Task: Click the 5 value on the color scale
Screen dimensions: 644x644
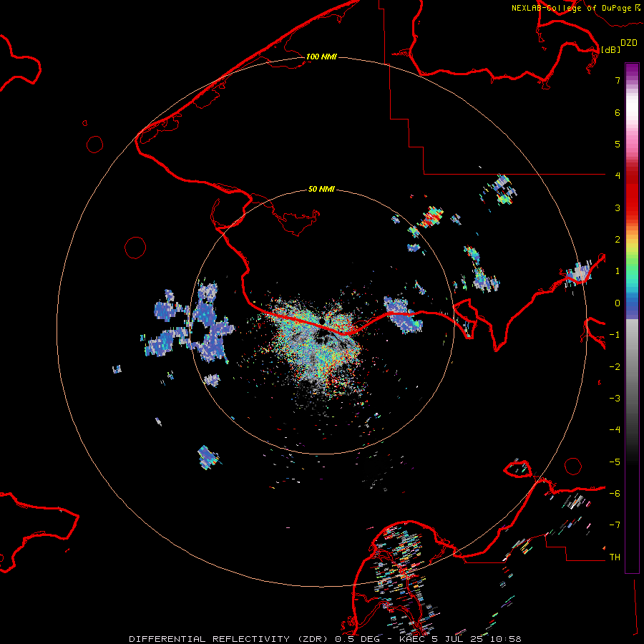Action: pos(618,144)
